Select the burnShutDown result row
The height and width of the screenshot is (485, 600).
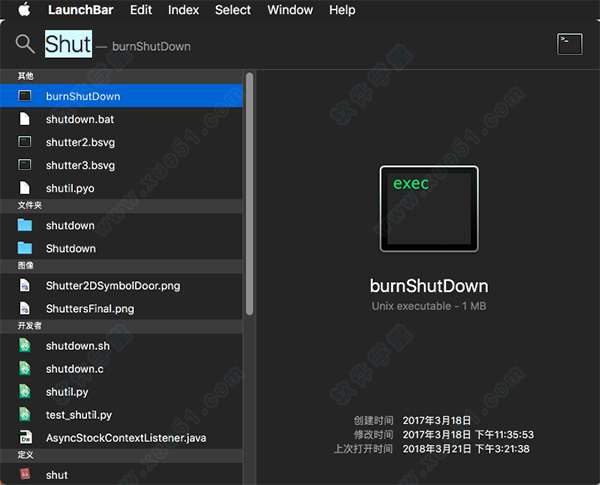pos(121,96)
